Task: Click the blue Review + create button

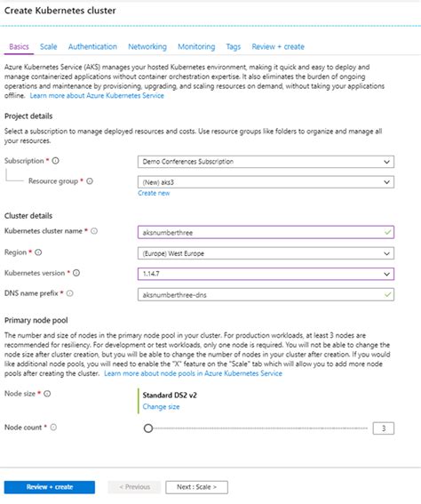Action: (50, 487)
